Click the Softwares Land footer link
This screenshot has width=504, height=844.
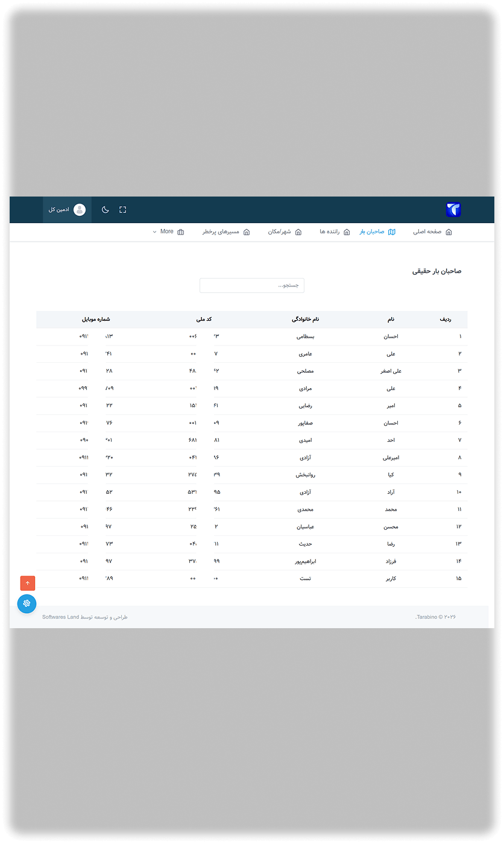coord(60,617)
